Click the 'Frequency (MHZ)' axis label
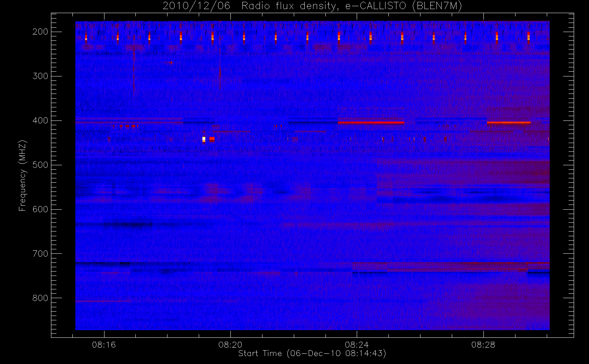Image resolution: width=589 pixels, height=364 pixels. 23,175
